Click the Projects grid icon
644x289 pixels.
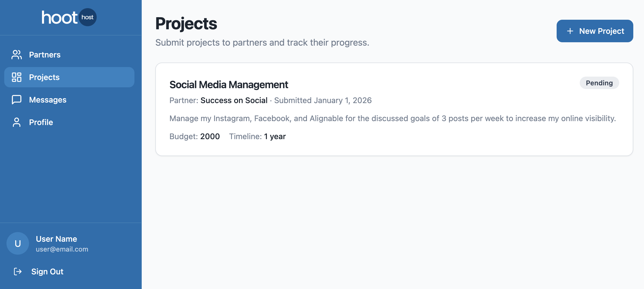17,77
